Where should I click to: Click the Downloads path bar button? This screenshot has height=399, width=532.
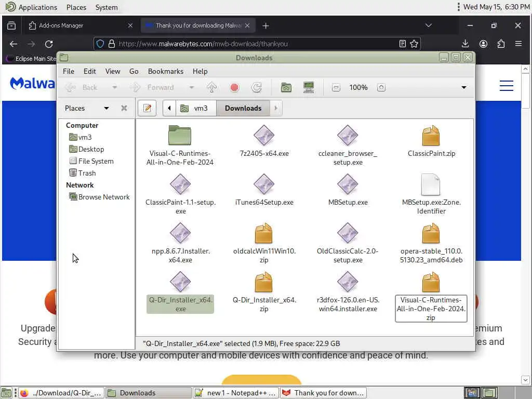coord(243,108)
